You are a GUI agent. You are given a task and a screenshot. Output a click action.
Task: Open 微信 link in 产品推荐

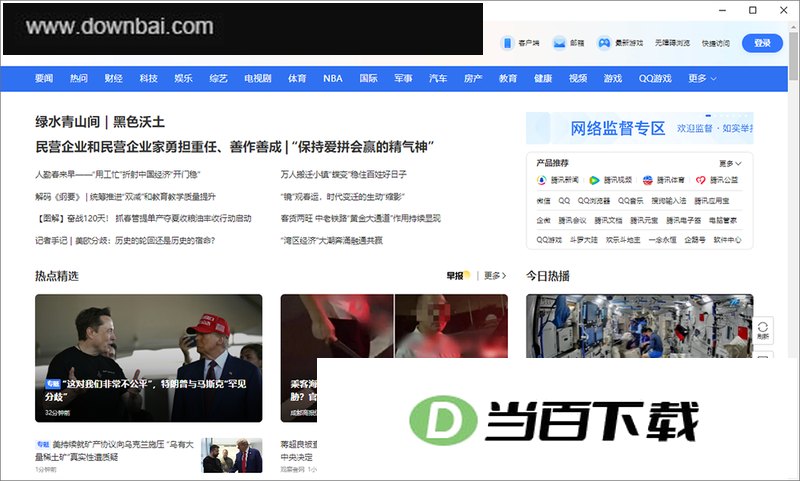543,200
